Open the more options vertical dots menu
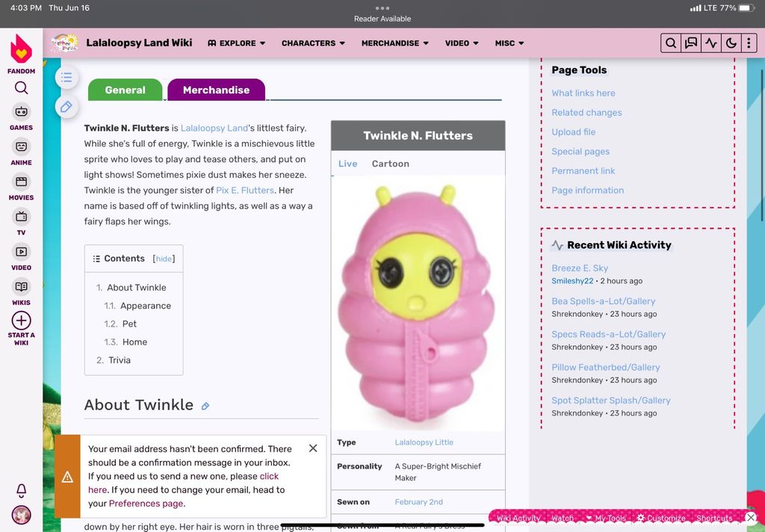Image resolution: width=765 pixels, height=532 pixels. [749, 43]
